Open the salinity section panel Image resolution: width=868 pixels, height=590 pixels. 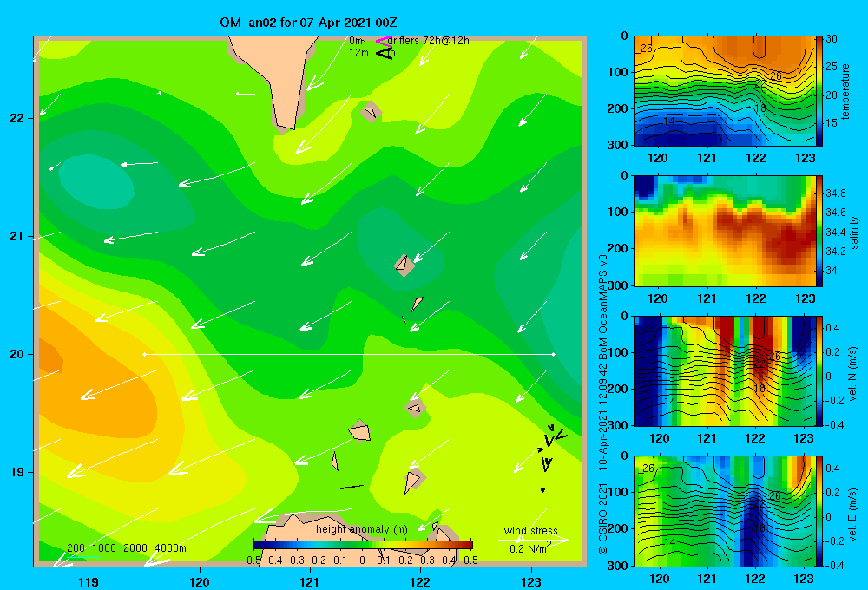pyautogui.click(x=724, y=231)
